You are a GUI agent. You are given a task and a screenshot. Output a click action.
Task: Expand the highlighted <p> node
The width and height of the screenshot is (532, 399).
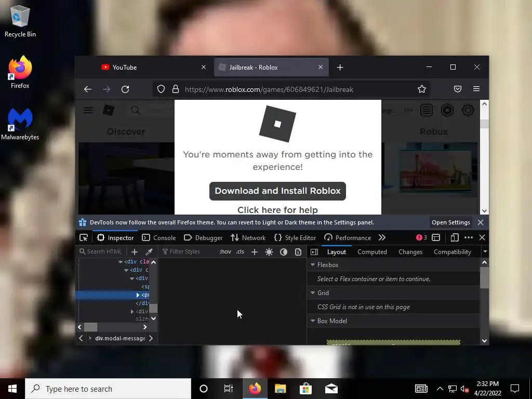[x=138, y=295]
